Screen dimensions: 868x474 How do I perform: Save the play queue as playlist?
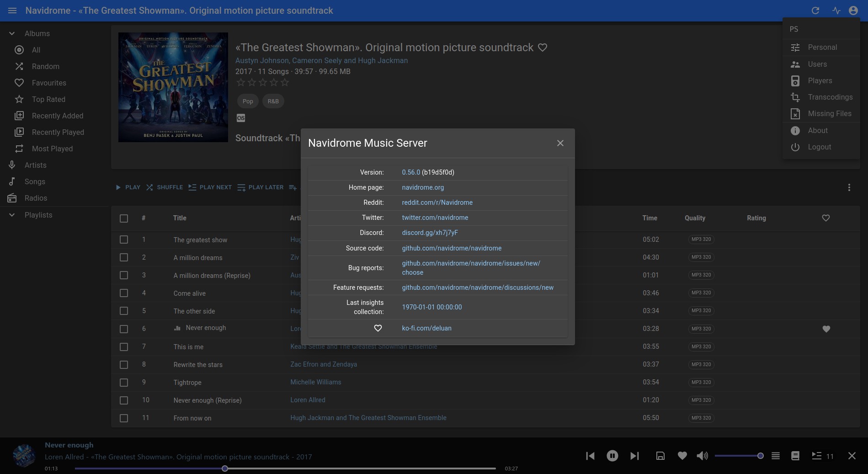(660, 456)
